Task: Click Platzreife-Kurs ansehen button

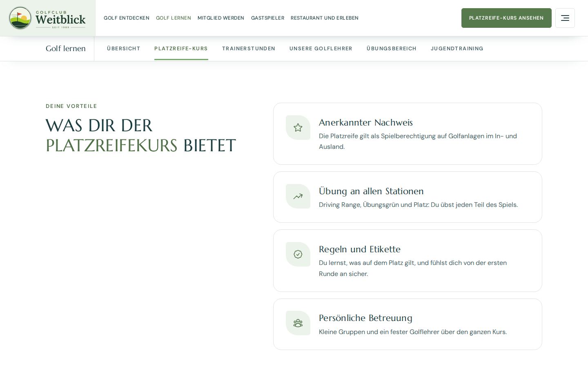Action: tap(506, 18)
